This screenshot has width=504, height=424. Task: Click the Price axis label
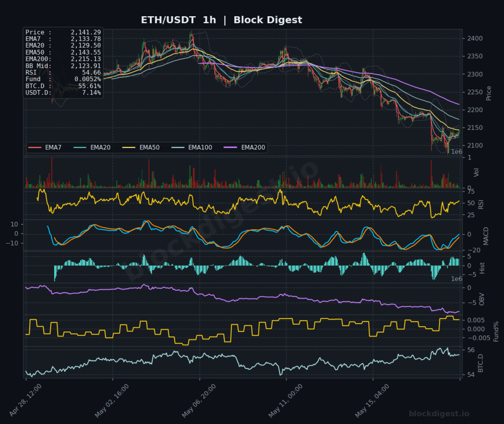coord(489,93)
